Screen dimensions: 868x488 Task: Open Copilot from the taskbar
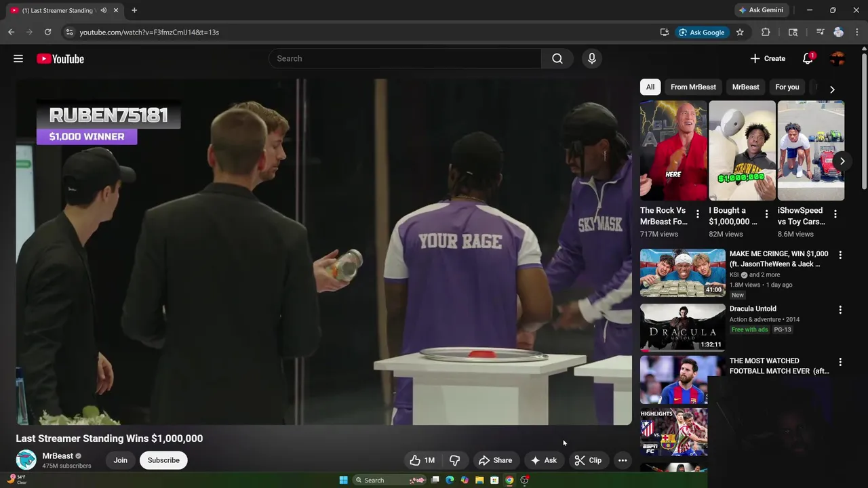[465, 480]
